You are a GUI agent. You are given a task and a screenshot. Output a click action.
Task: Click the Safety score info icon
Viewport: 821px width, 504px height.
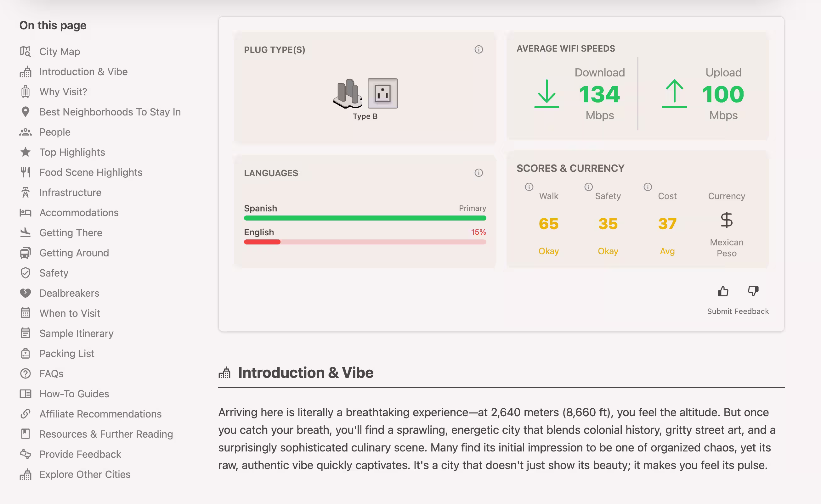[588, 187]
